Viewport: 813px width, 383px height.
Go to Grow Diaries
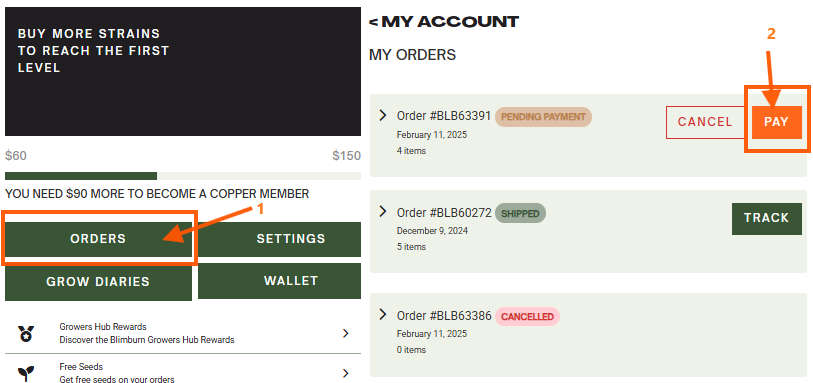click(99, 282)
